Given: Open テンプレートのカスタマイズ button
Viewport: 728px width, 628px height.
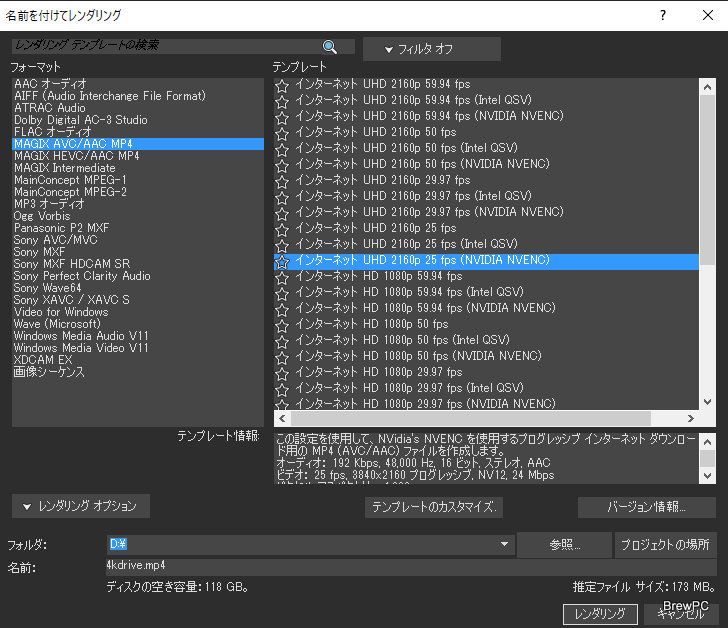Looking at the screenshot, I should (434, 507).
